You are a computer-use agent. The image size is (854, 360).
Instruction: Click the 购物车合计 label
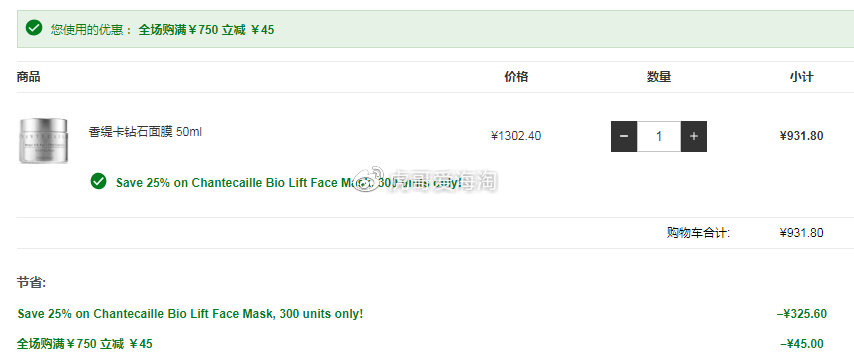[x=698, y=233]
